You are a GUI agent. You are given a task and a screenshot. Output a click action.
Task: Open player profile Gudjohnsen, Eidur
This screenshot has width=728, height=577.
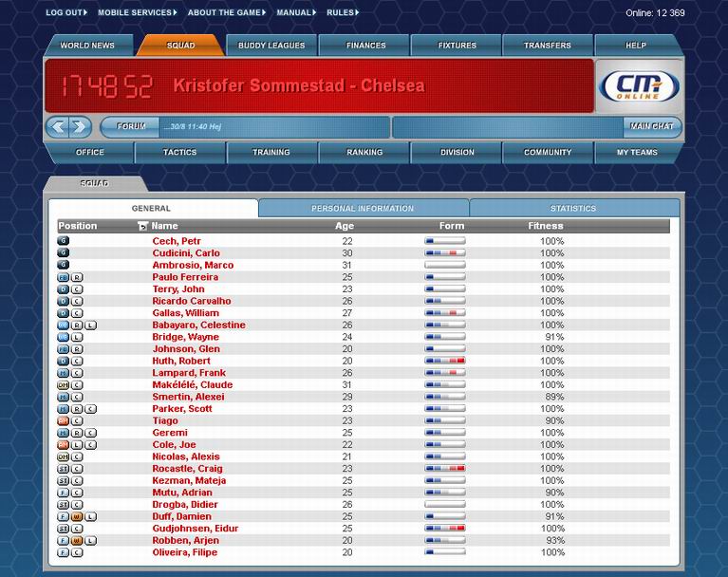(195, 529)
